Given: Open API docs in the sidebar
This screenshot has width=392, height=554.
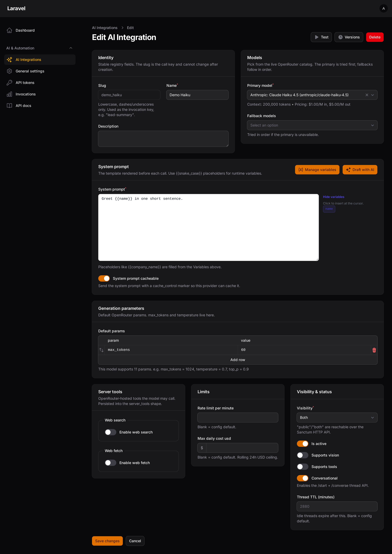Looking at the screenshot, I should 40,105.
